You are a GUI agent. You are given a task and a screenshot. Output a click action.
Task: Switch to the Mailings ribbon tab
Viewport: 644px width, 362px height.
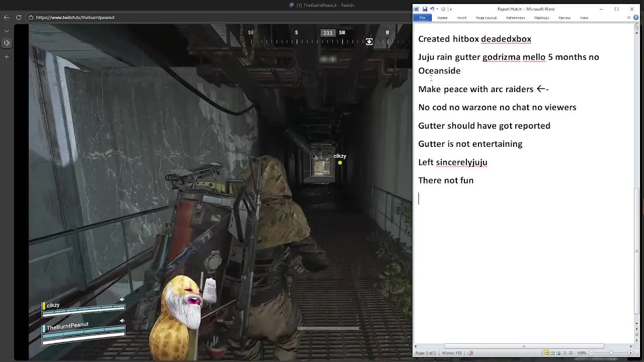click(541, 18)
